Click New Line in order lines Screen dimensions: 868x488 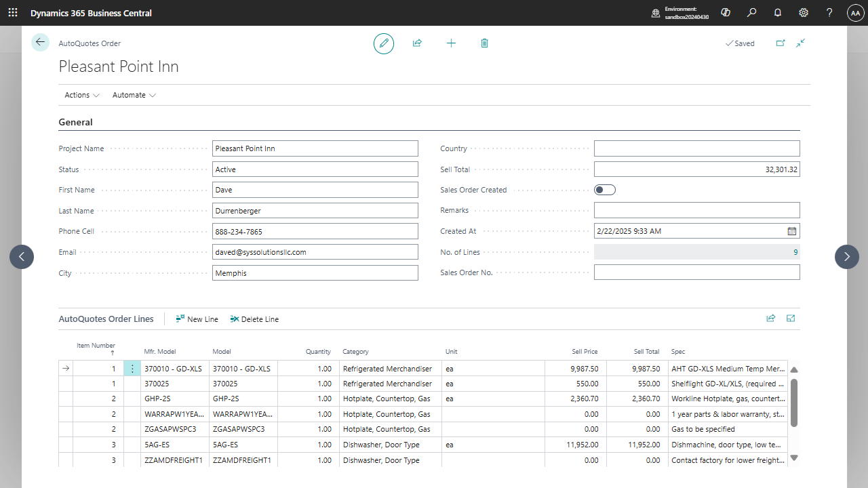pos(197,319)
